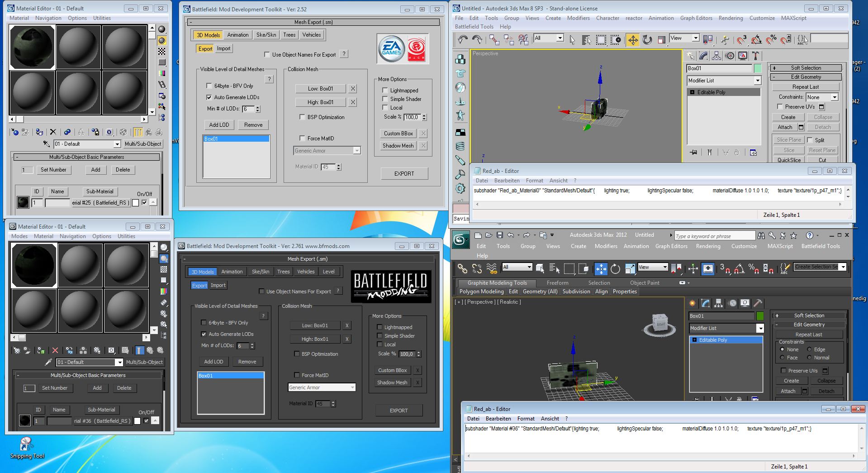This screenshot has height=473, width=868.
Task: Click Shadow Mesh button in toolkit 2.52
Action: 398,146
